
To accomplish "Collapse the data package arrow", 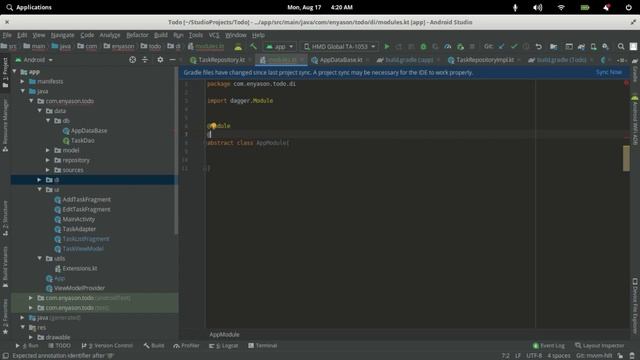I will click(40, 111).
